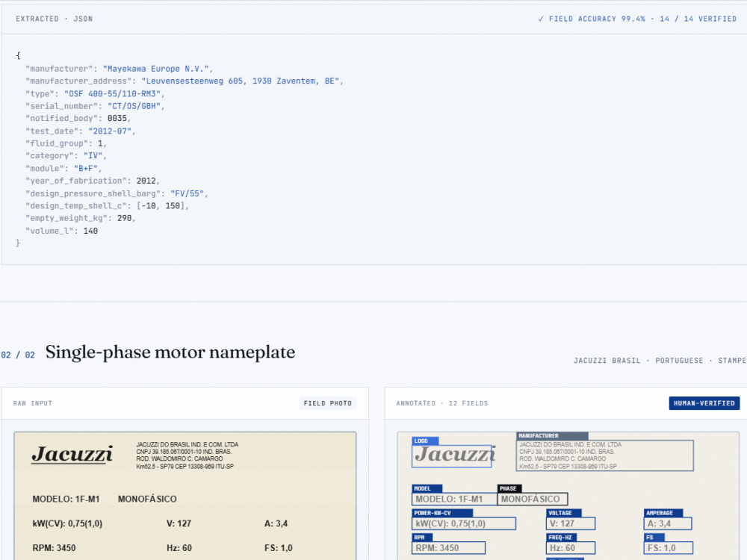Click "MODELO: 1F-M1" in the raw photo
The height and width of the screenshot is (560, 747).
[x=66, y=499]
